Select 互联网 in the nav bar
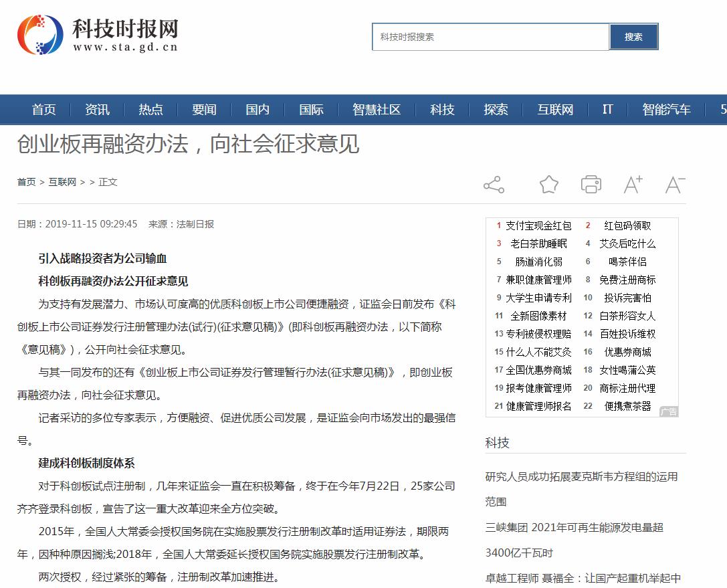 coord(556,110)
